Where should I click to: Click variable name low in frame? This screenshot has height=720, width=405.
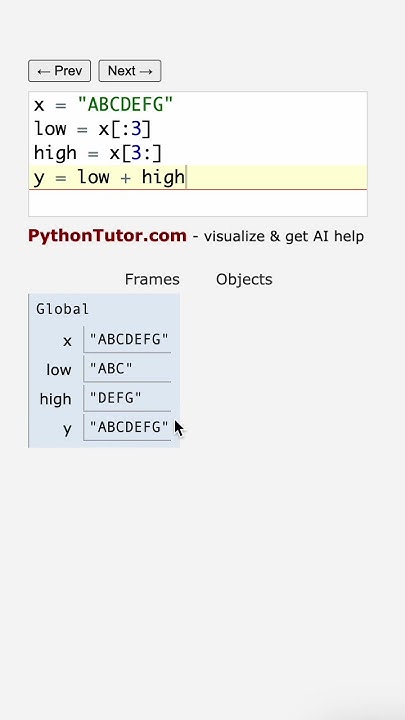tap(59, 370)
